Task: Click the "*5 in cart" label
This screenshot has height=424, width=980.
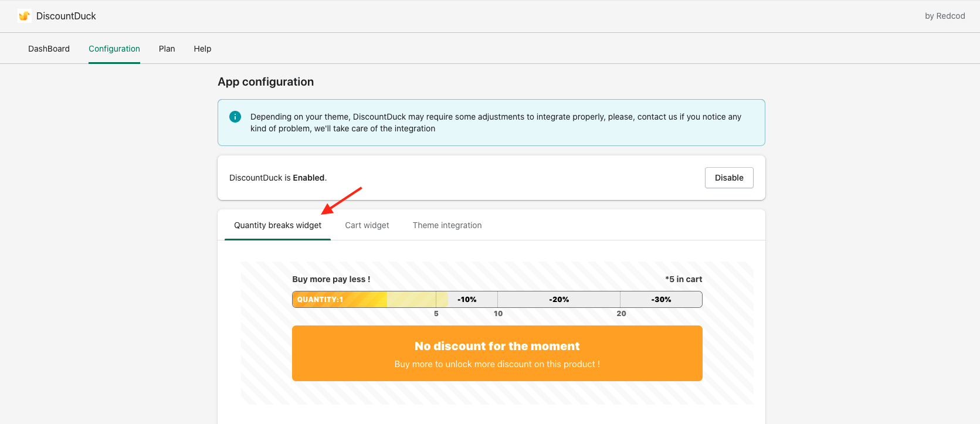Action: pos(683,279)
